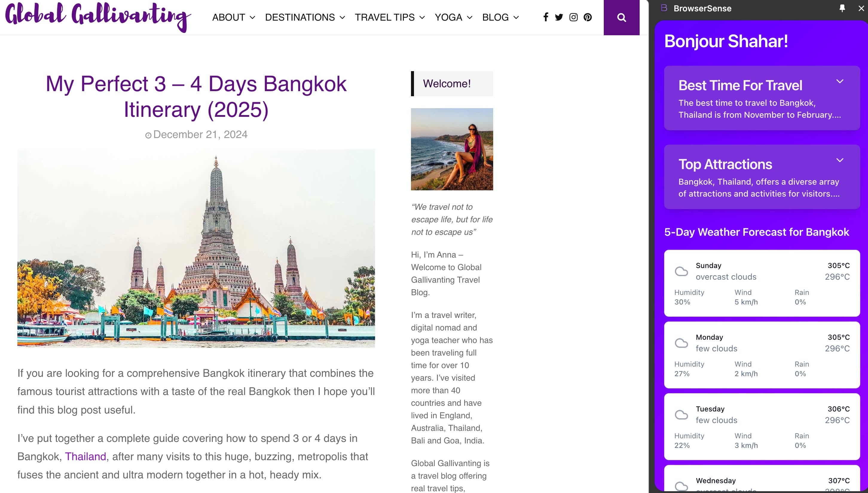This screenshot has height=493, width=868.
Task: Collapse the Best Time For Travel card
Action: (840, 81)
